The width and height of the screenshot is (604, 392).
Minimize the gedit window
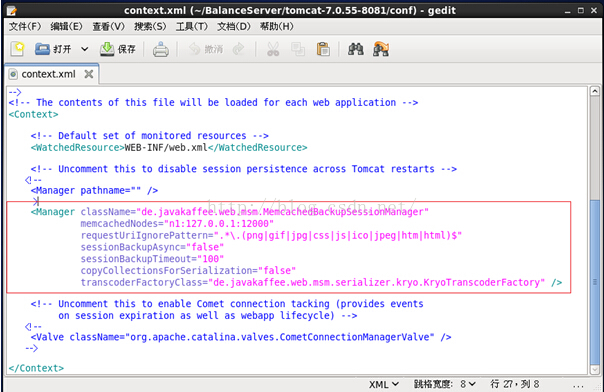click(567, 11)
